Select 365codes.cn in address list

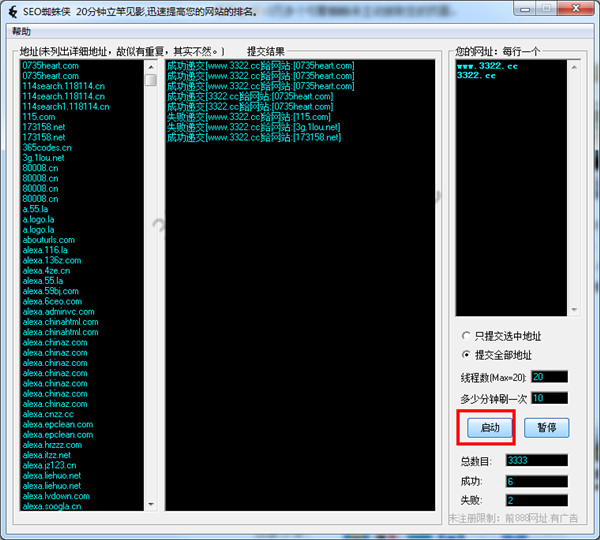47,147
